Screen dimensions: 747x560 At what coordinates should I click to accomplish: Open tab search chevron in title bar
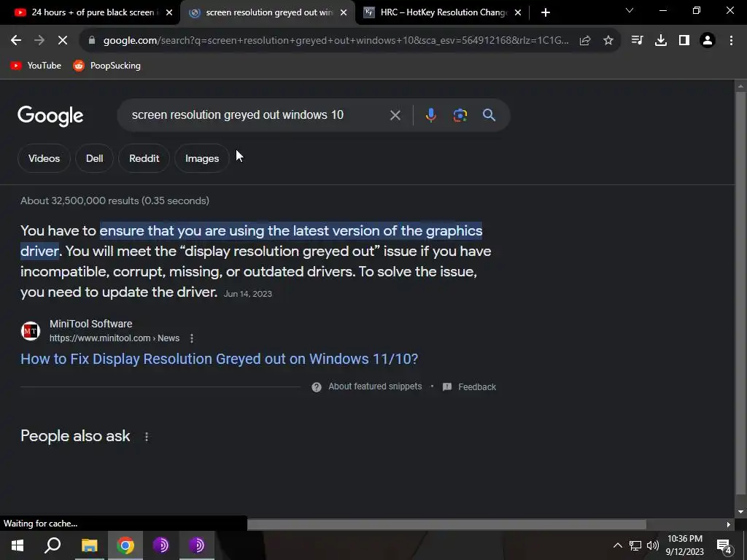click(x=630, y=10)
